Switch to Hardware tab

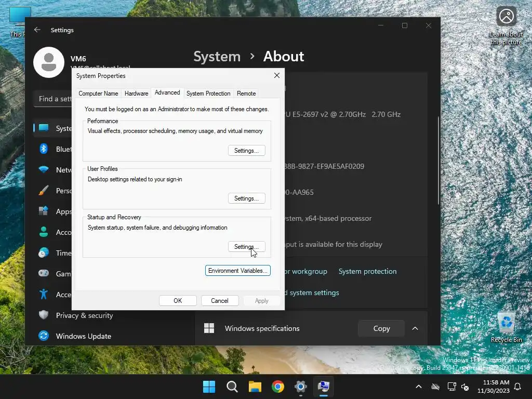point(137,94)
